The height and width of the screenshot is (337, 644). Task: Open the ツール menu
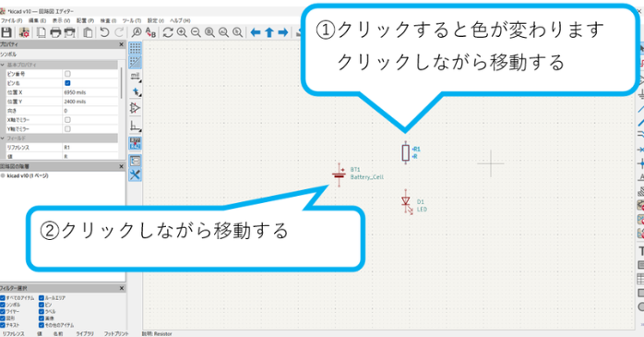[131, 20]
